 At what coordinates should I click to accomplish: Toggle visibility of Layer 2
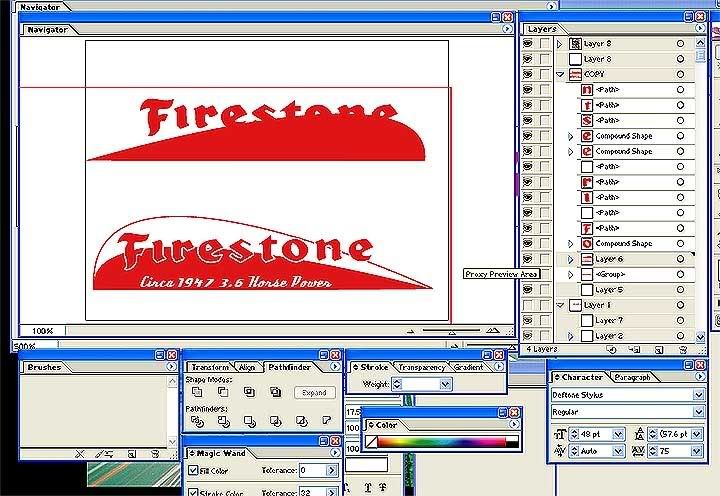(x=528, y=336)
